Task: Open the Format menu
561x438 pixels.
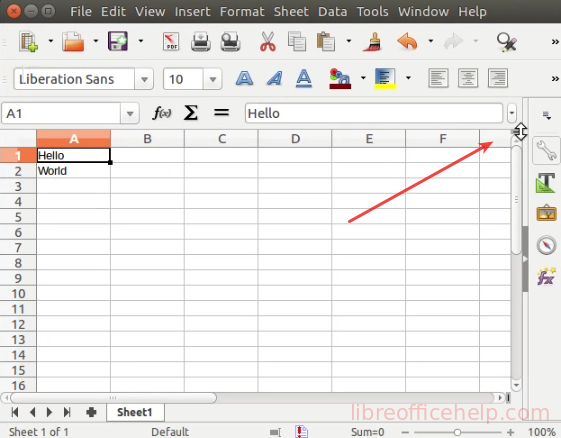Action: click(242, 12)
